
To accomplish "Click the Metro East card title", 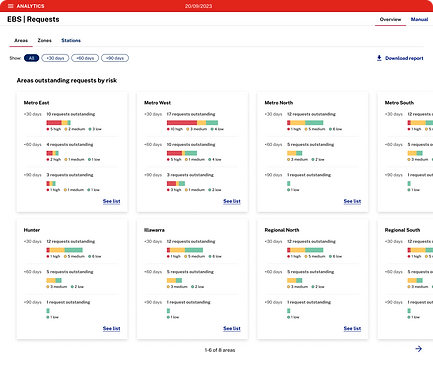I will click(36, 103).
